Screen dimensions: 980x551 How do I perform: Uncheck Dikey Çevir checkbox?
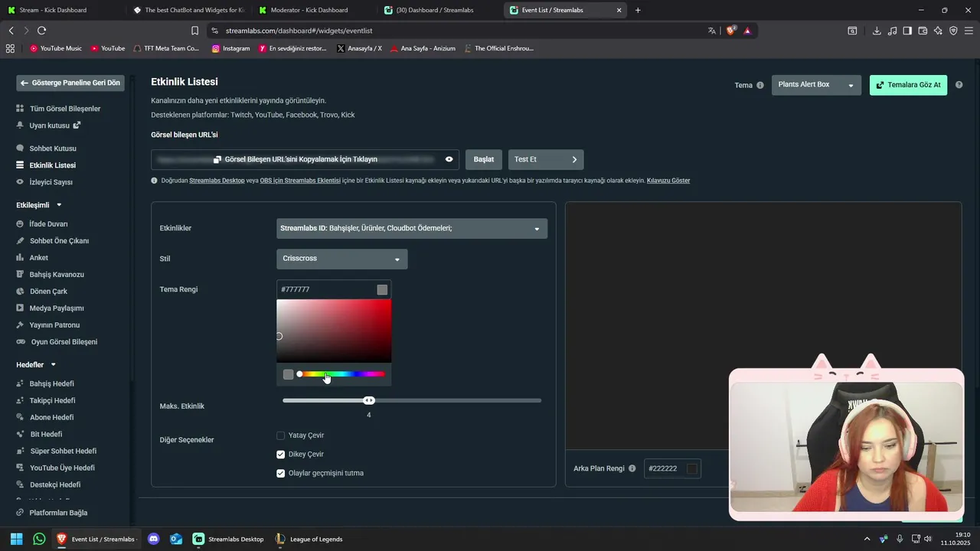click(280, 455)
